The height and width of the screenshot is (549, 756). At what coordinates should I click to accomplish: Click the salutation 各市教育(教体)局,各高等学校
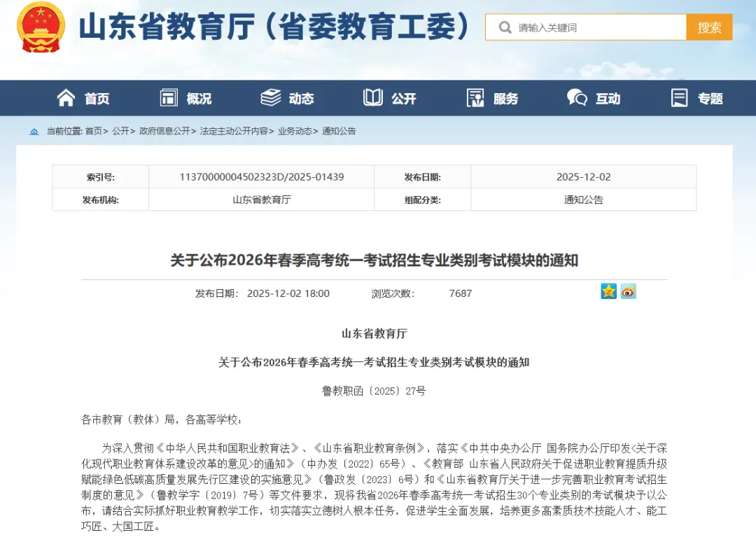click(x=161, y=419)
